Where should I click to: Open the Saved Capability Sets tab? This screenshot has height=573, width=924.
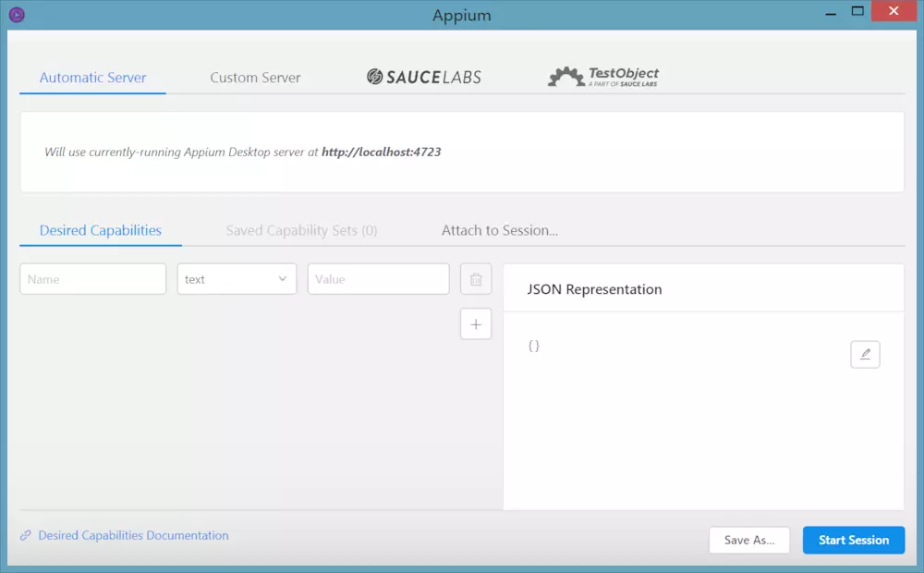point(301,230)
